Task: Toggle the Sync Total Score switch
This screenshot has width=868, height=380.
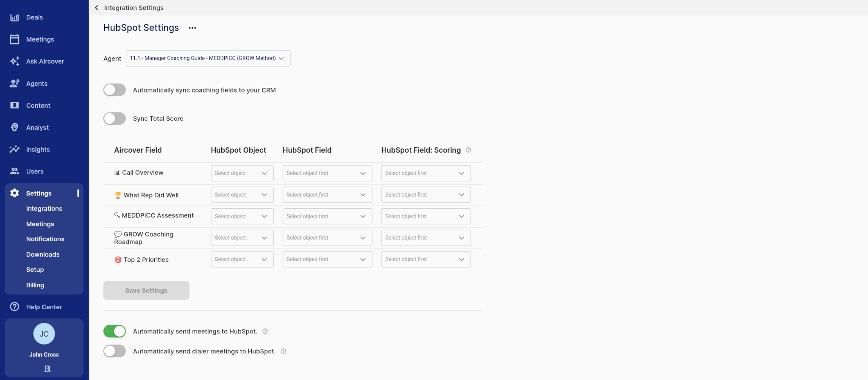Action: click(114, 118)
